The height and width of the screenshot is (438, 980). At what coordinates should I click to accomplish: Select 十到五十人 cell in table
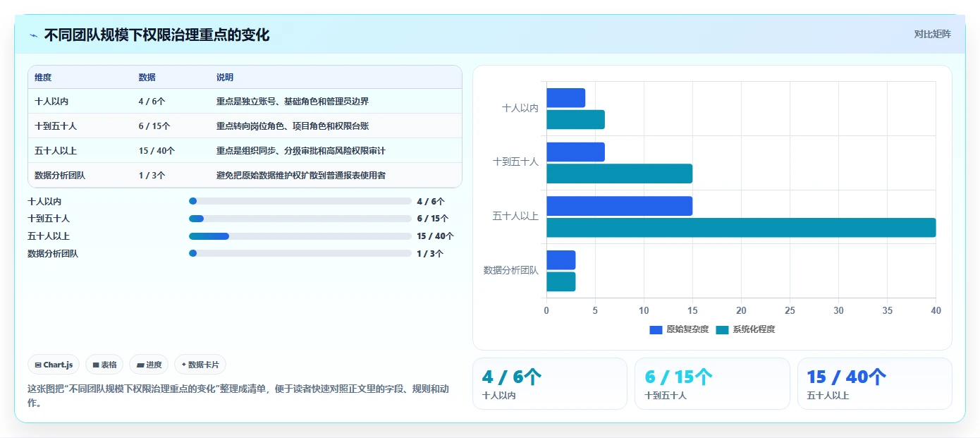tap(56, 126)
